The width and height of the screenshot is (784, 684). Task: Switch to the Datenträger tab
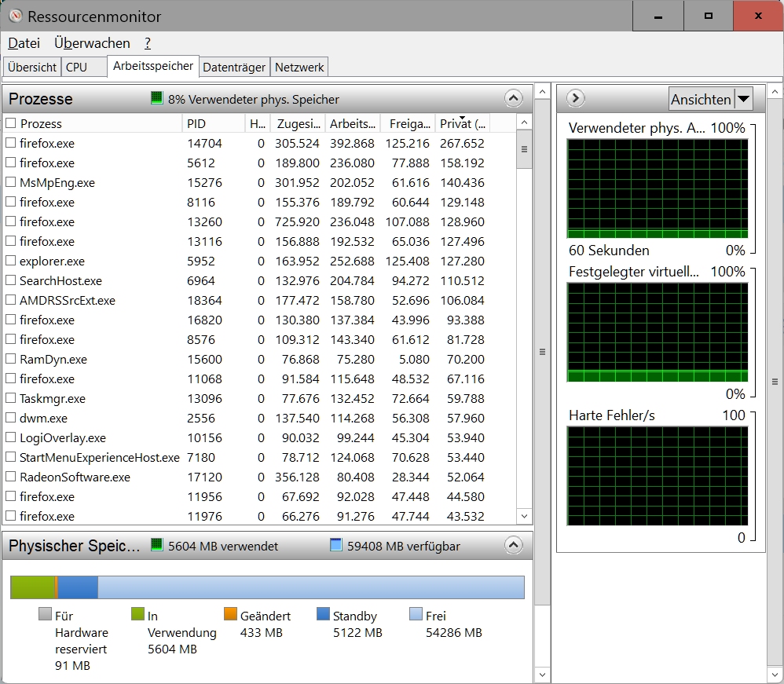[234, 67]
